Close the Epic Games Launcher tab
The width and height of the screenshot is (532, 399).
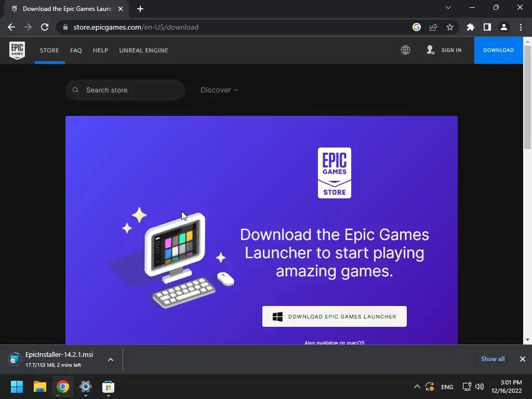pos(121,9)
